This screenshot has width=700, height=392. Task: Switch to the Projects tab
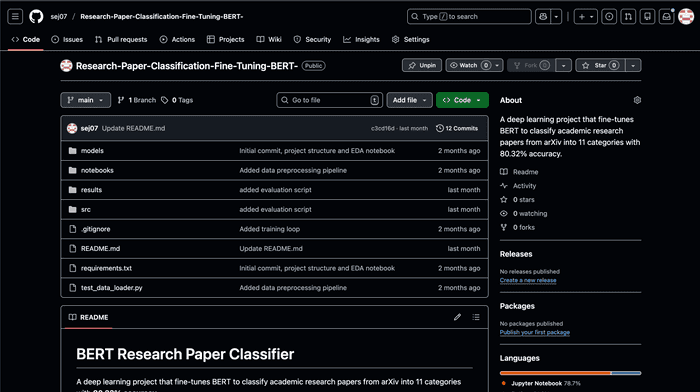point(225,39)
